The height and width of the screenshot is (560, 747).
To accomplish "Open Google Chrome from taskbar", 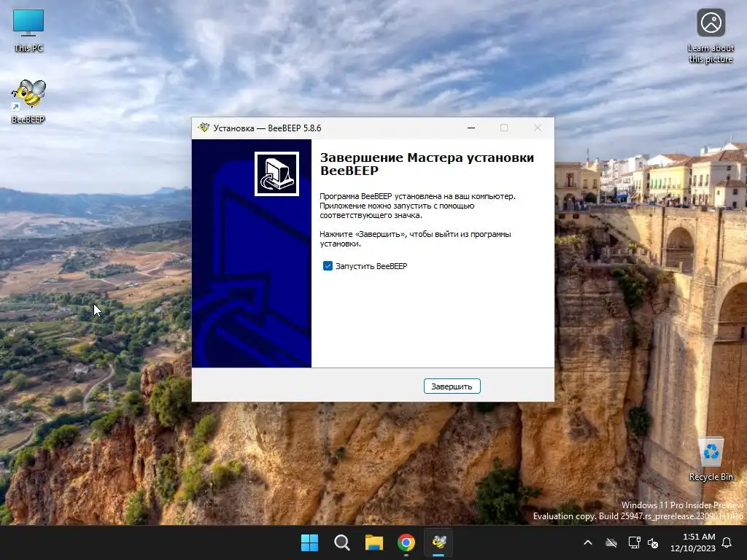I will tap(406, 542).
